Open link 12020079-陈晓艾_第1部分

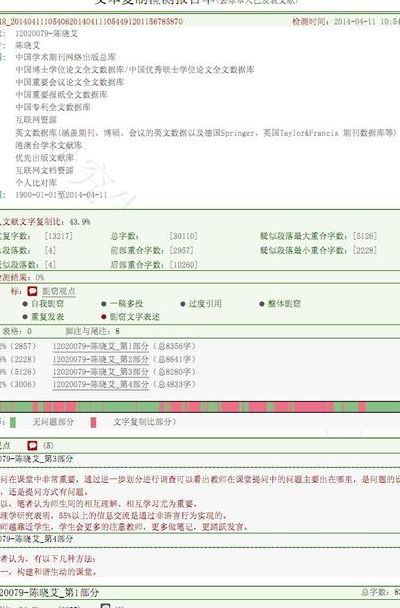[x=100, y=346]
